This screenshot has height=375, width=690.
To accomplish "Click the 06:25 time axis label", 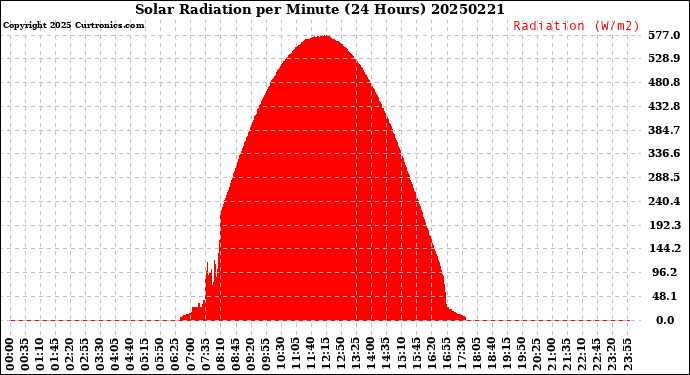I will coord(175,355).
